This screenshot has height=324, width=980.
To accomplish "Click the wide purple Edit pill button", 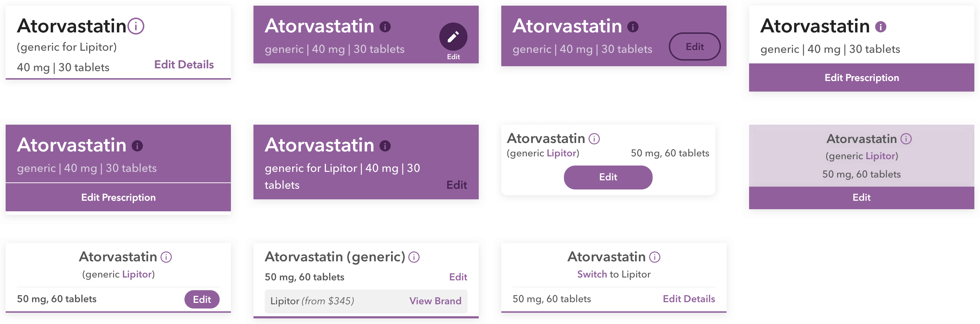I will [608, 177].
